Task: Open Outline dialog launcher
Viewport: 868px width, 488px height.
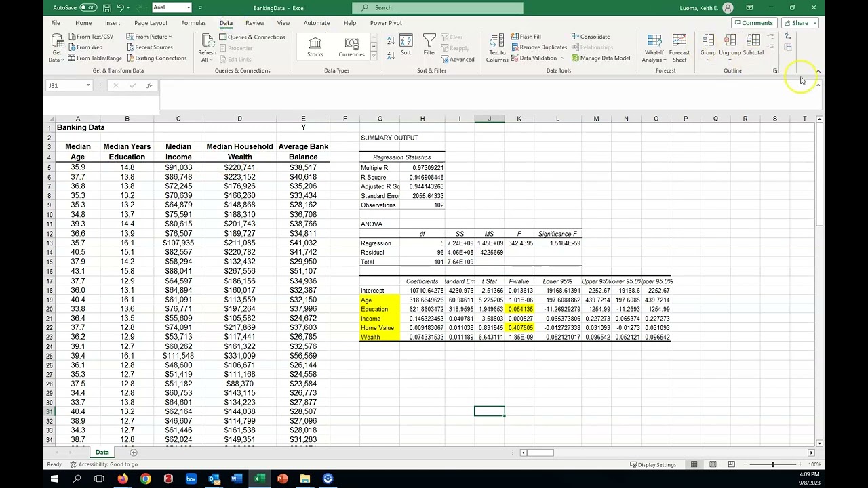Action: 775,70
